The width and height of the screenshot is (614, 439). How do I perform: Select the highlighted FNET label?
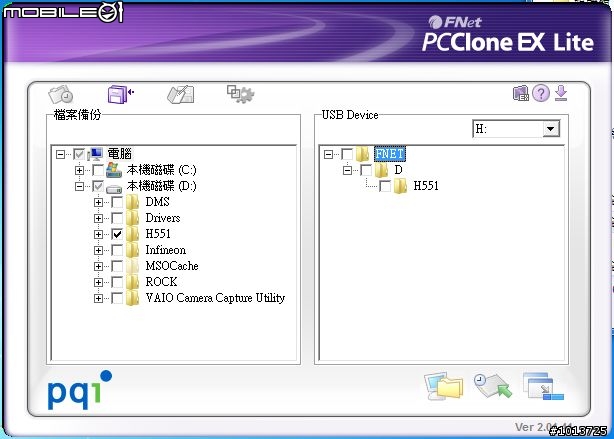390,154
